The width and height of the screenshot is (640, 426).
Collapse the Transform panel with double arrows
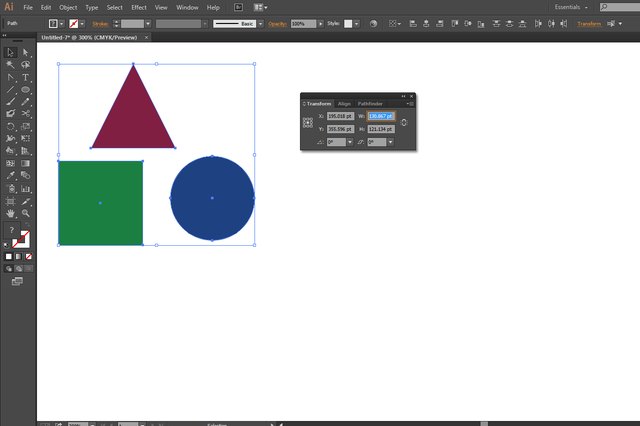pyautogui.click(x=403, y=96)
